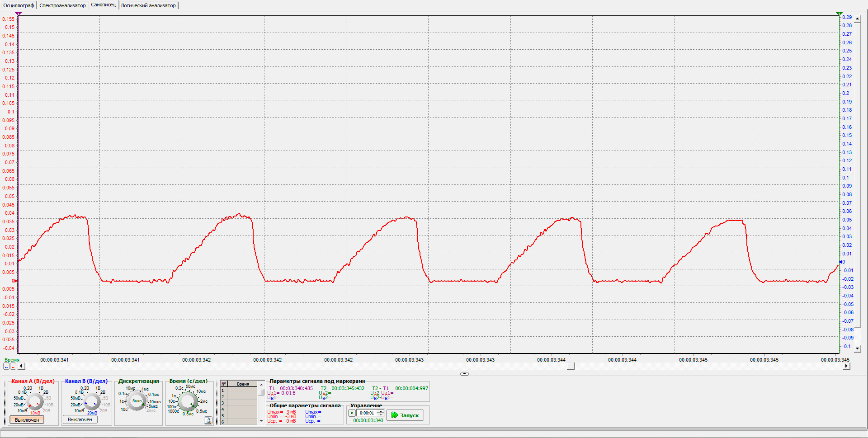Viewport: 868px width, 438px height.
Task: Switch to the Осциллограф tab
Action: point(19,5)
